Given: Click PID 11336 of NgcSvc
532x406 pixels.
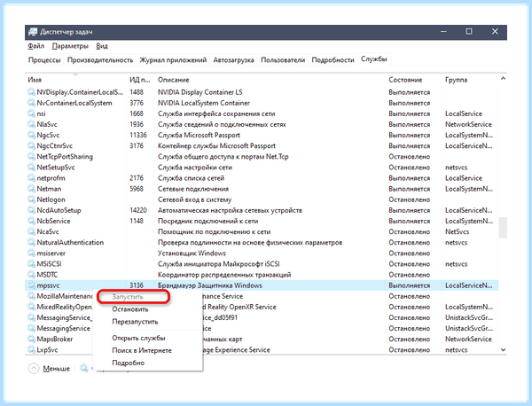Looking at the screenshot, I should 138,135.
